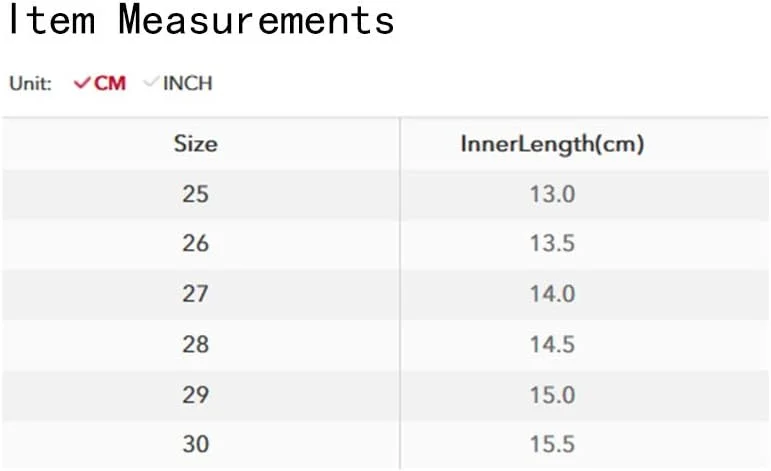Click the red CM checkmark icon
Image resolution: width=771 pixels, height=471 pixels.
pyautogui.click(x=82, y=83)
